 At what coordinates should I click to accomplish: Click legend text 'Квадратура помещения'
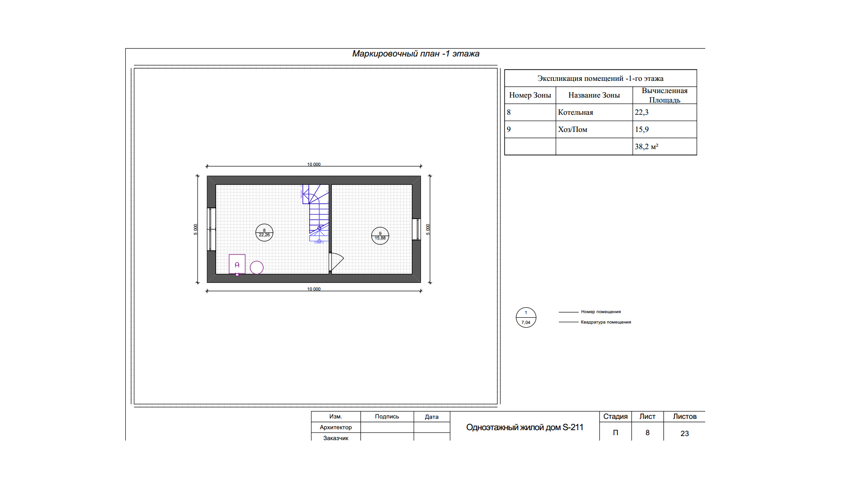tap(606, 322)
